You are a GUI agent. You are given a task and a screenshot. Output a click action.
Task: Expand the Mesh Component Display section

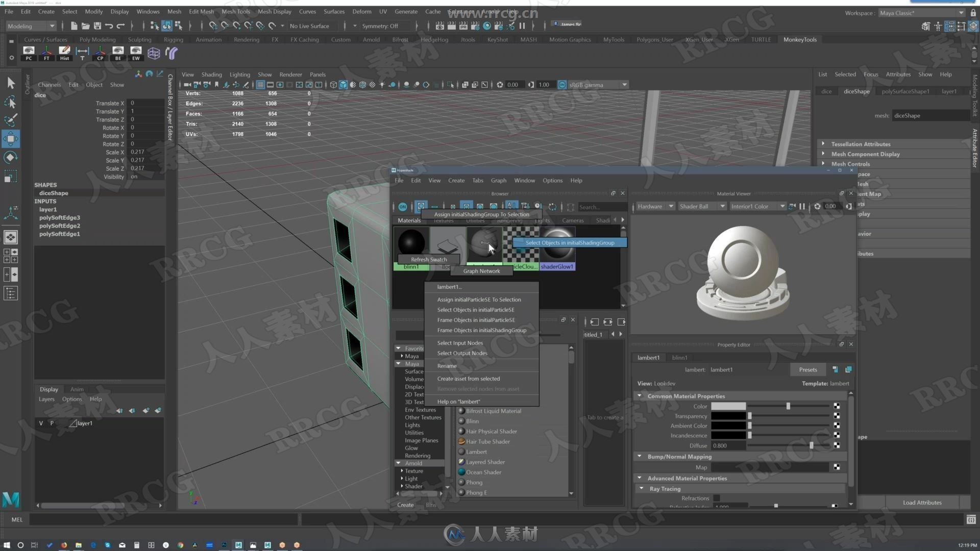point(823,154)
